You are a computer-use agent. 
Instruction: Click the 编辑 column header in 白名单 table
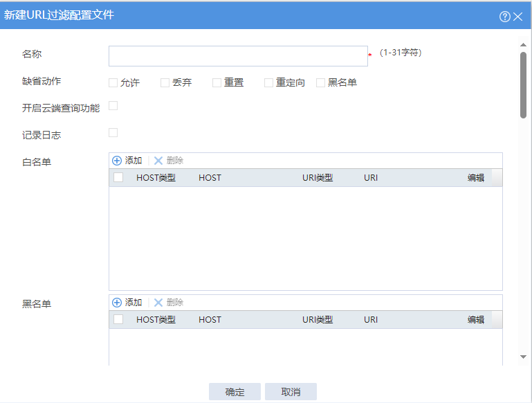476,177
